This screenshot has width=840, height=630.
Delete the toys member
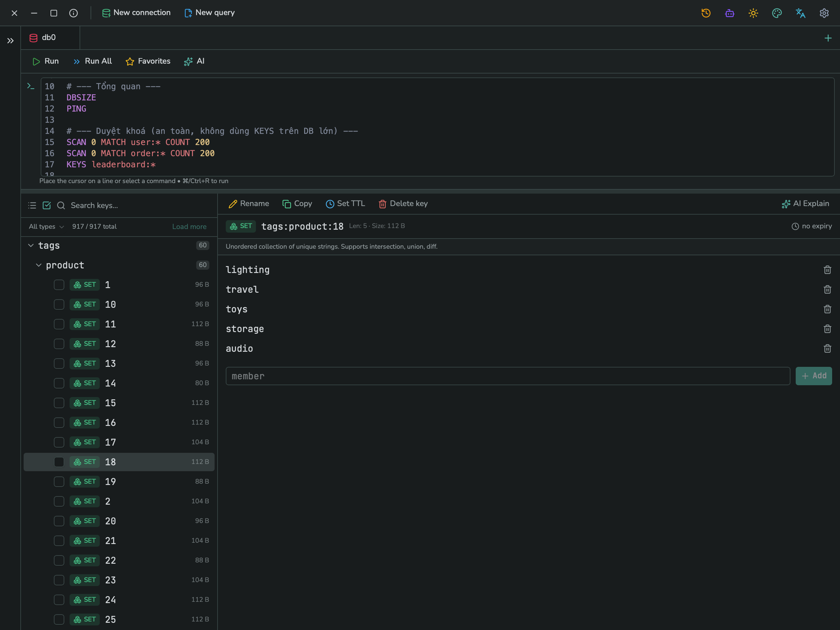[x=828, y=309]
